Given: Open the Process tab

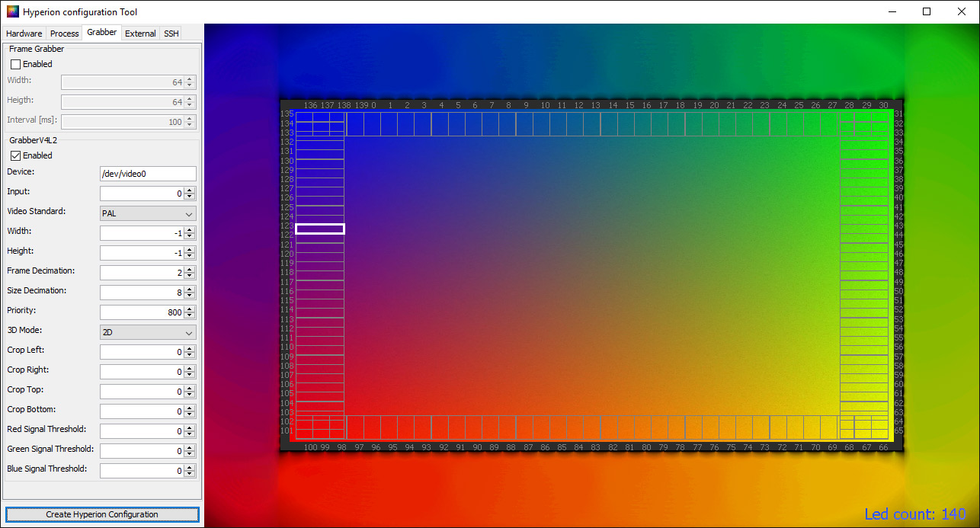Looking at the screenshot, I should click(x=65, y=34).
